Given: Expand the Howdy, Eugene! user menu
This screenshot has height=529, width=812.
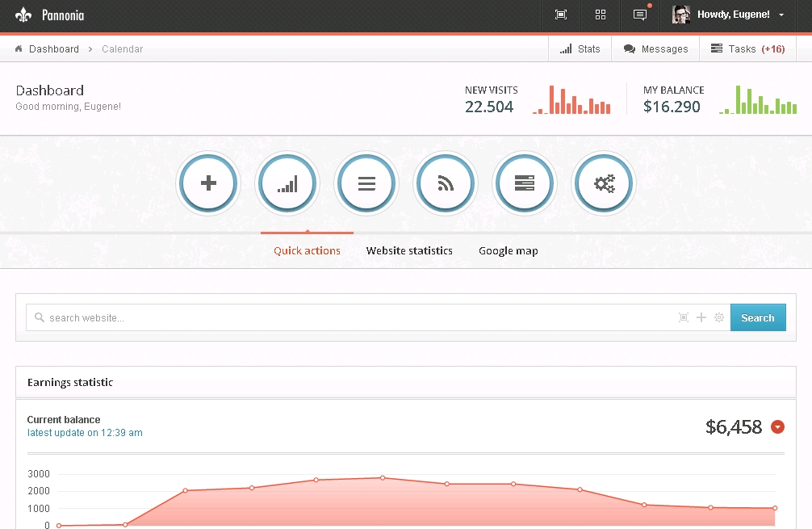Looking at the screenshot, I should point(730,15).
